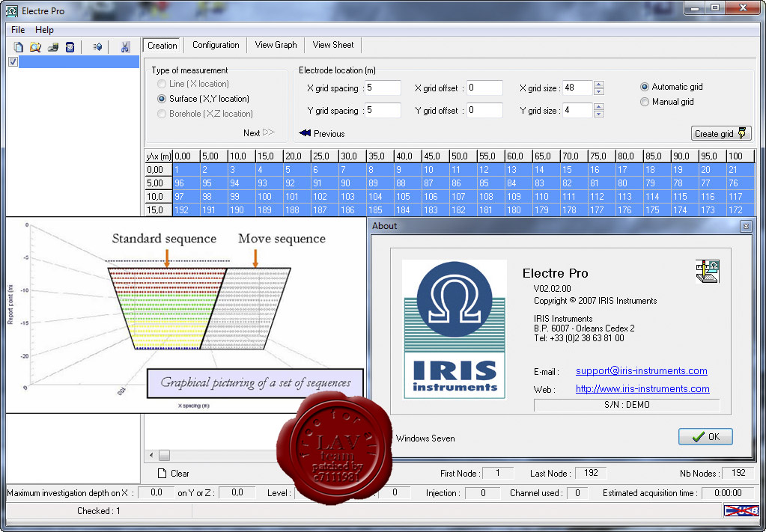Click the SD card toolbar icon
Screen dimensions: 766x532
tap(70, 47)
